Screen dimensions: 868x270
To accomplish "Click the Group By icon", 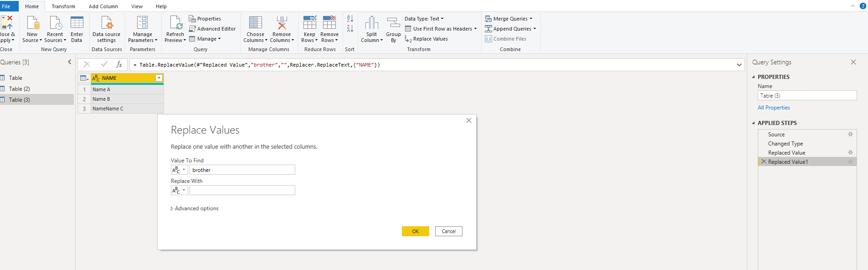I will (393, 22).
